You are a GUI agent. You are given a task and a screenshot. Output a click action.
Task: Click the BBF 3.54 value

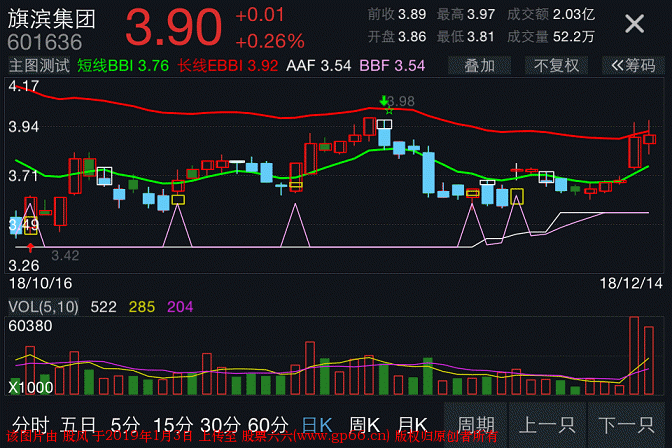pyautogui.click(x=392, y=66)
